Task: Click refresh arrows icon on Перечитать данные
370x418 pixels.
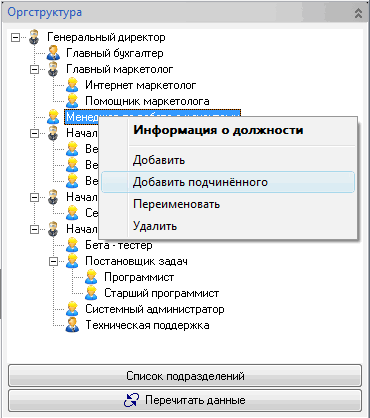Action: pos(132,400)
